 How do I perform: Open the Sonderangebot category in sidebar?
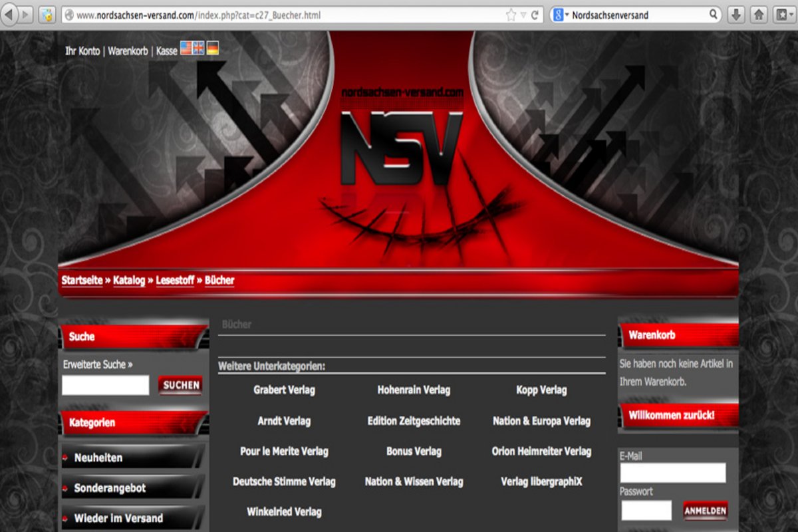click(x=110, y=488)
